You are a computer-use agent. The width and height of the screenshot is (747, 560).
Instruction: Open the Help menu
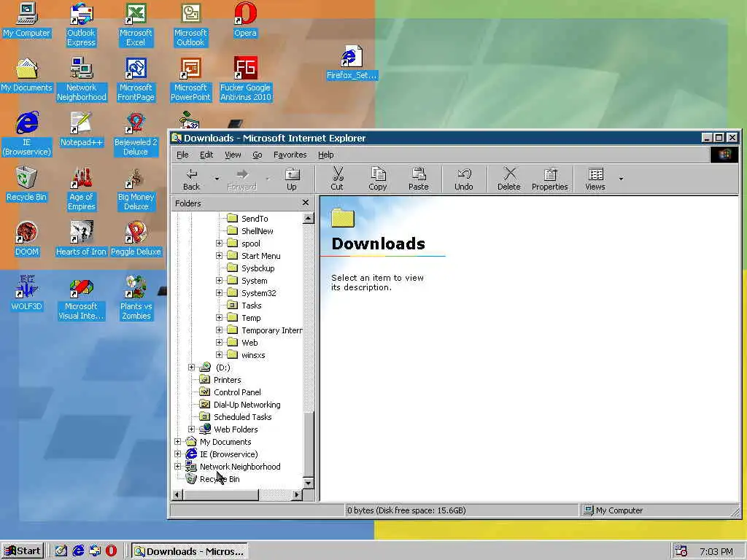click(326, 155)
